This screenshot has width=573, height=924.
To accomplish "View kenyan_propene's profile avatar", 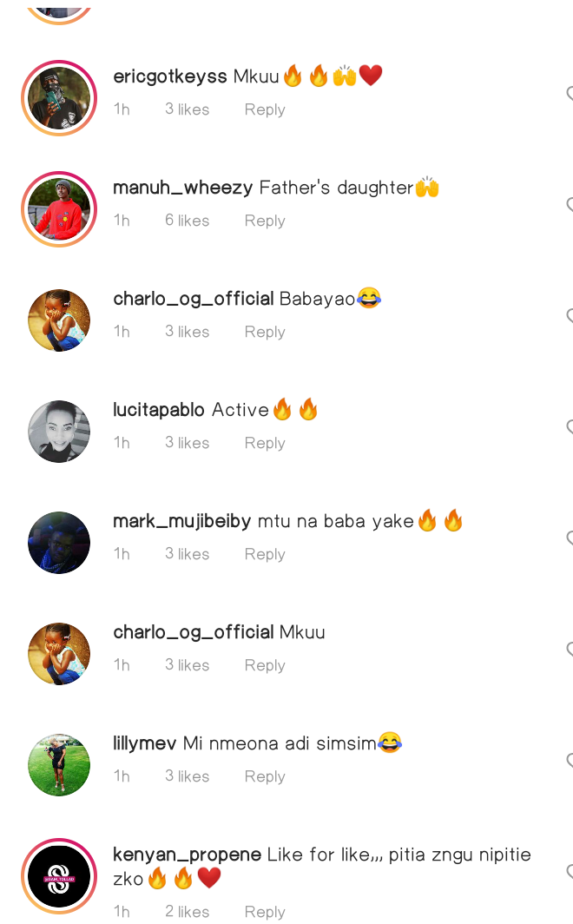I will (x=59, y=876).
